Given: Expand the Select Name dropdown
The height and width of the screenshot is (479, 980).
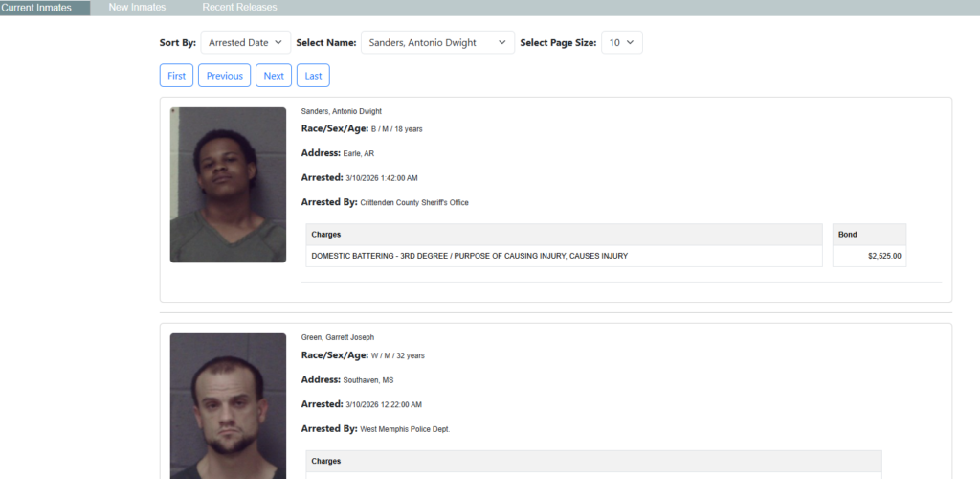Looking at the screenshot, I should point(437,42).
